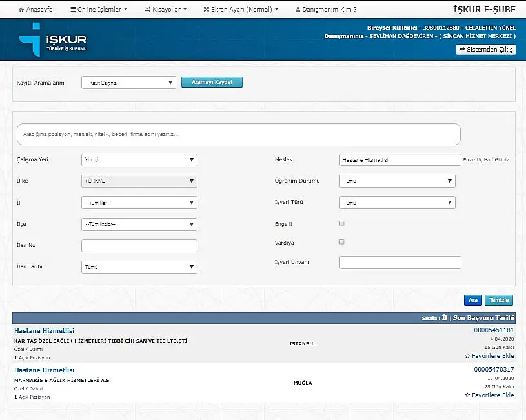The width and height of the screenshot is (526, 420).
Task: Click the Aramayı Kaydet button
Action: [212, 82]
